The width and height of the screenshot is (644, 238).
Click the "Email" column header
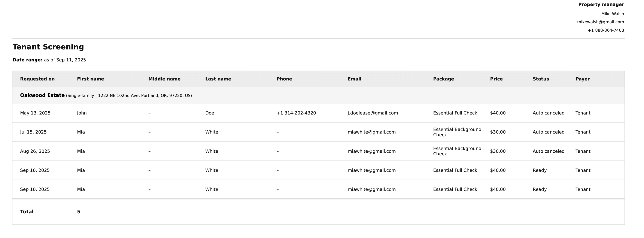click(x=355, y=79)
